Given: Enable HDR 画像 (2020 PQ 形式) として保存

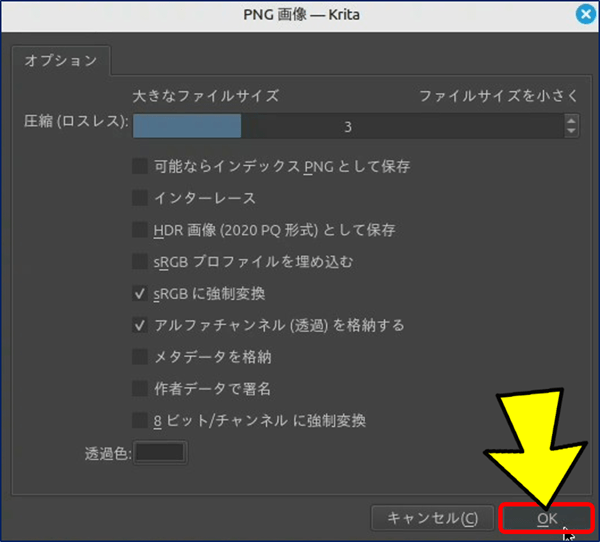Looking at the screenshot, I should tap(141, 230).
